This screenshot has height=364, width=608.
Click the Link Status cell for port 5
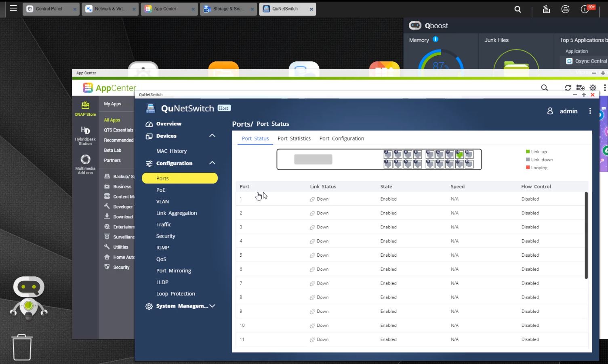click(x=319, y=255)
